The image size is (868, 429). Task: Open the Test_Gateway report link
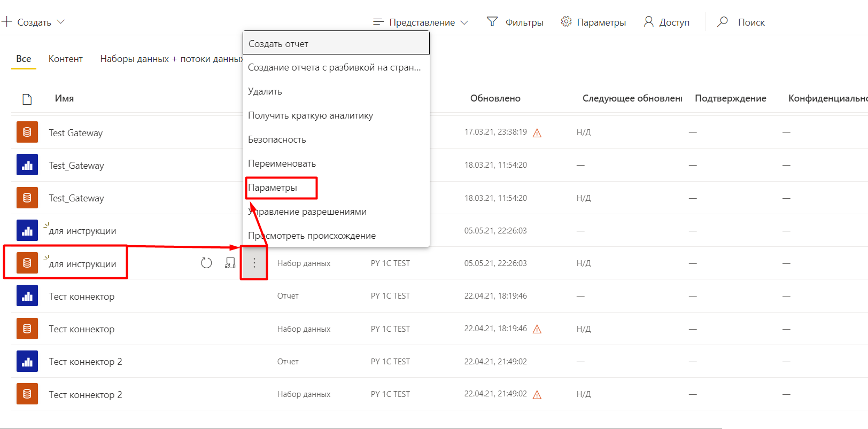point(76,166)
